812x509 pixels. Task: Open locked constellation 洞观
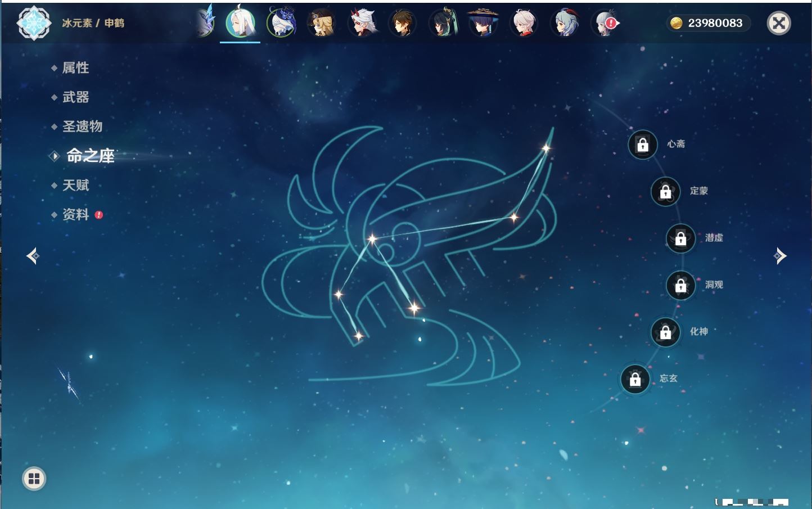tap(681, 286)
